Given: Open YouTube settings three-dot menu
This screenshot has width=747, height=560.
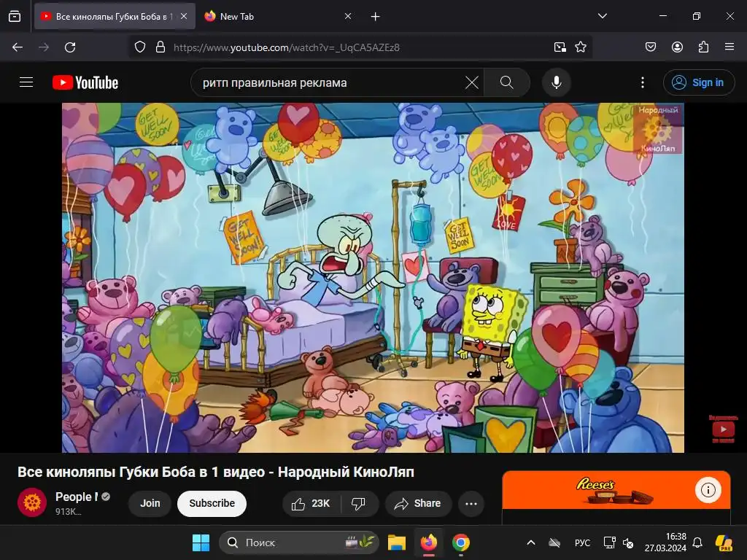Looking at the screenshot, I should click(643, 83).
